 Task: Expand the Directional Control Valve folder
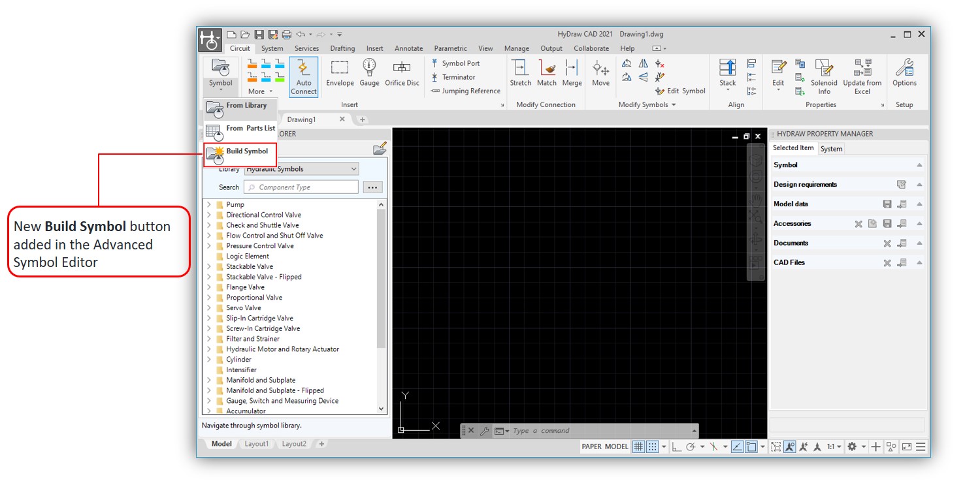(x=209, y=215)
